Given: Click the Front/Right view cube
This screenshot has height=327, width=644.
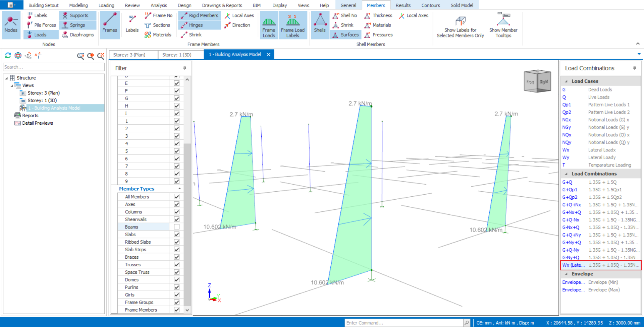Looking at the screenshot, I should [537, 81].
